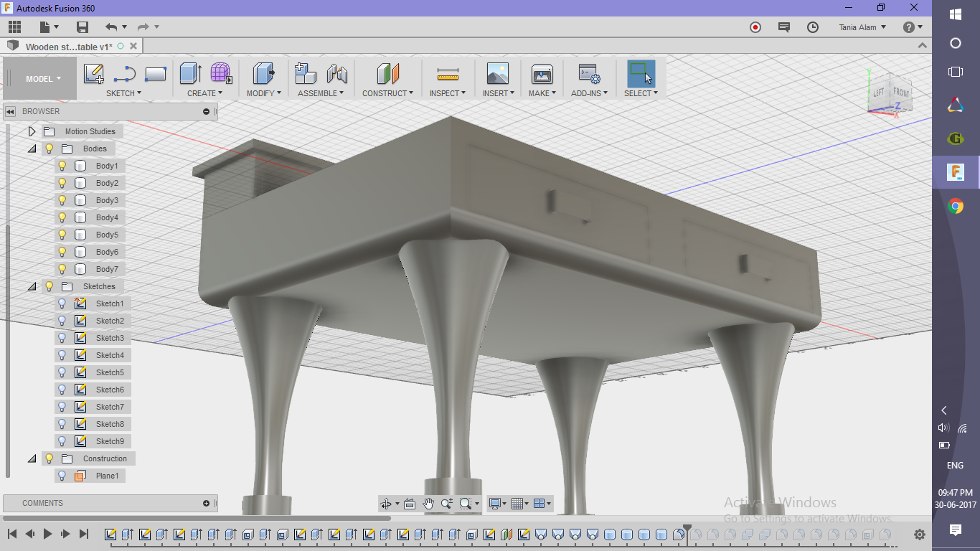This screenshot has height=551, width=980.
Task: Select the Measure tool
Action: click(x=448, y=73)
